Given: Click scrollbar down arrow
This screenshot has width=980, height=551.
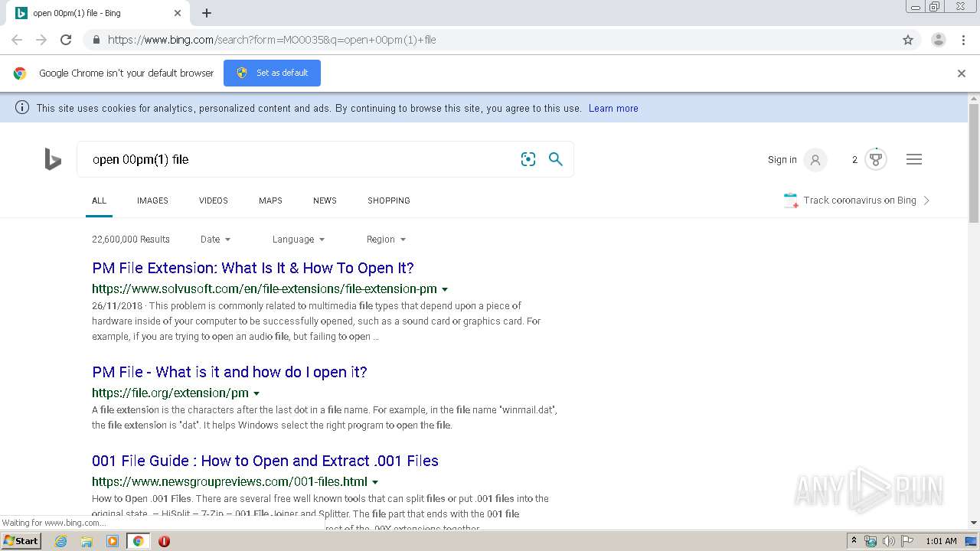Looking at the screenshot, I should point(974,523).
